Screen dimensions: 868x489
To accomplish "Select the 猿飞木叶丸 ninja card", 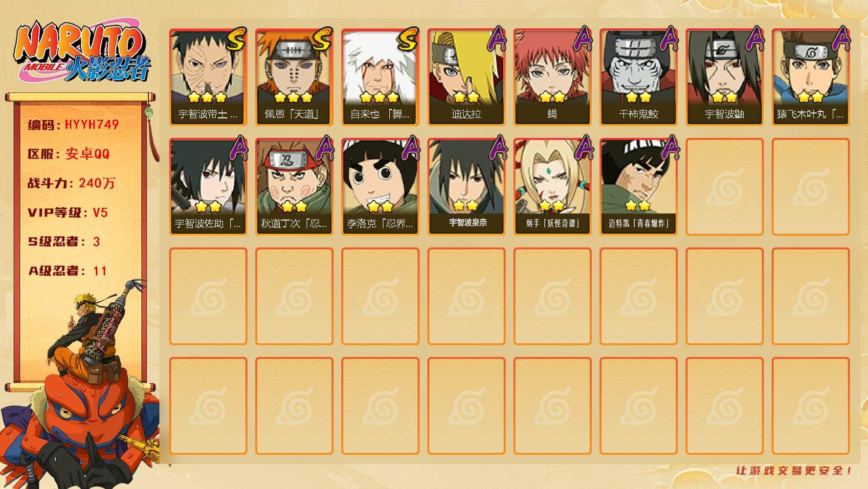I will coord(811,77).
